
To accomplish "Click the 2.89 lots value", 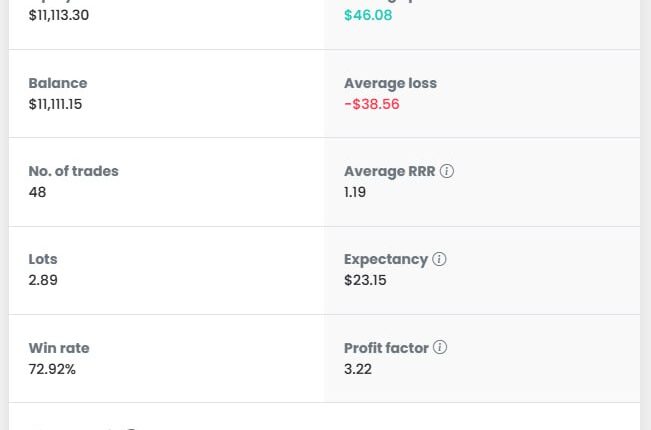I will pyautogui.click(x=43, y=280).
